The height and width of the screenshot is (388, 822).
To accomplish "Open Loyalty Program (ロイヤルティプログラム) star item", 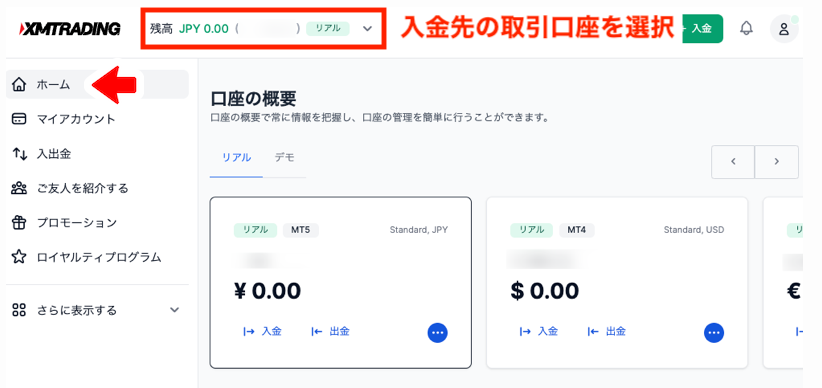I will pos(97,257).
